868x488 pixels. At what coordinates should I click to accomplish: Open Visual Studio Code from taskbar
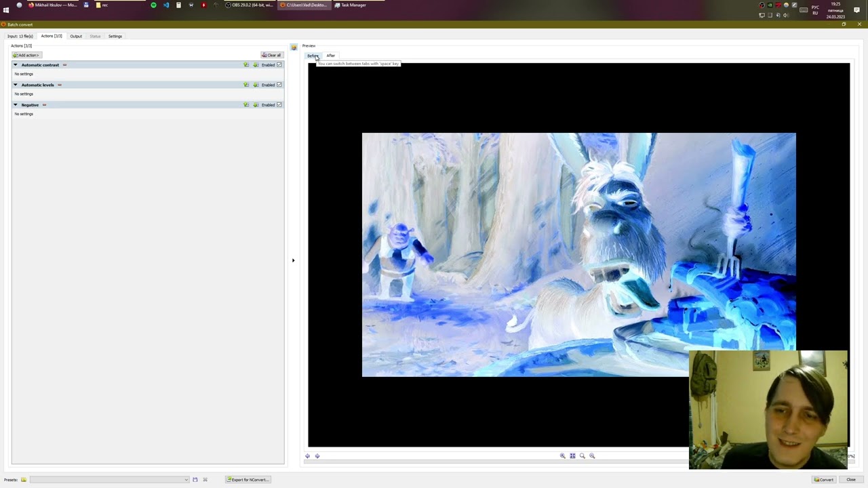(166, 5)
